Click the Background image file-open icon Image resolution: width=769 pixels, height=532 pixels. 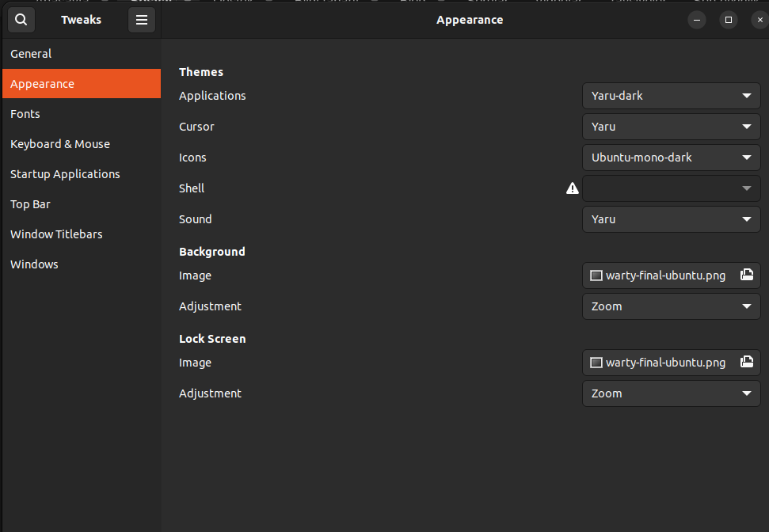pyautogui.click(x=746, y=275)
